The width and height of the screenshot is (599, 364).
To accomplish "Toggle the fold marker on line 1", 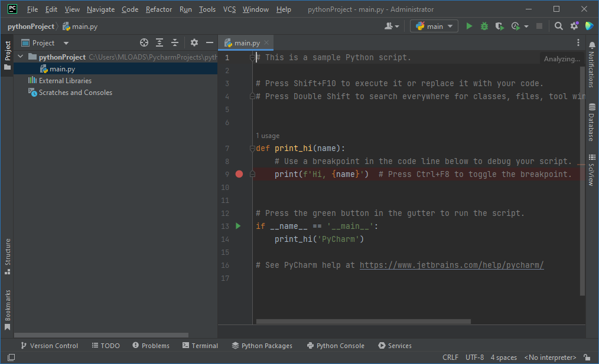I will 252,58.
